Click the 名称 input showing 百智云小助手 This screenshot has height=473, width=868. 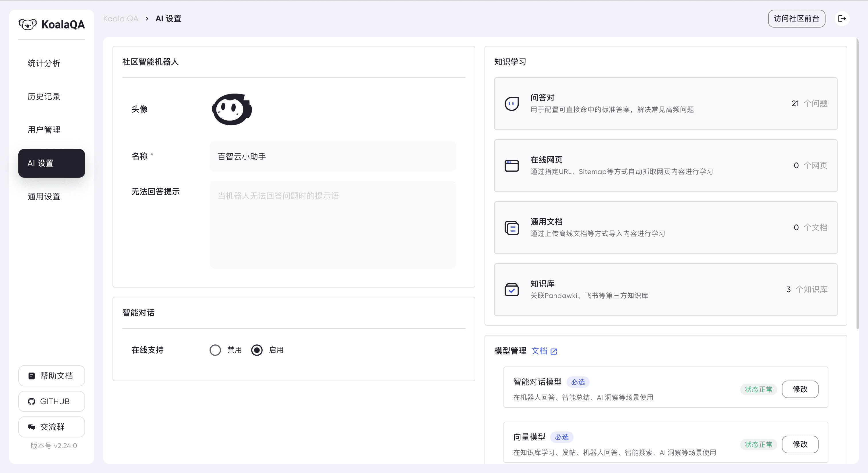[x=333, y=156]
